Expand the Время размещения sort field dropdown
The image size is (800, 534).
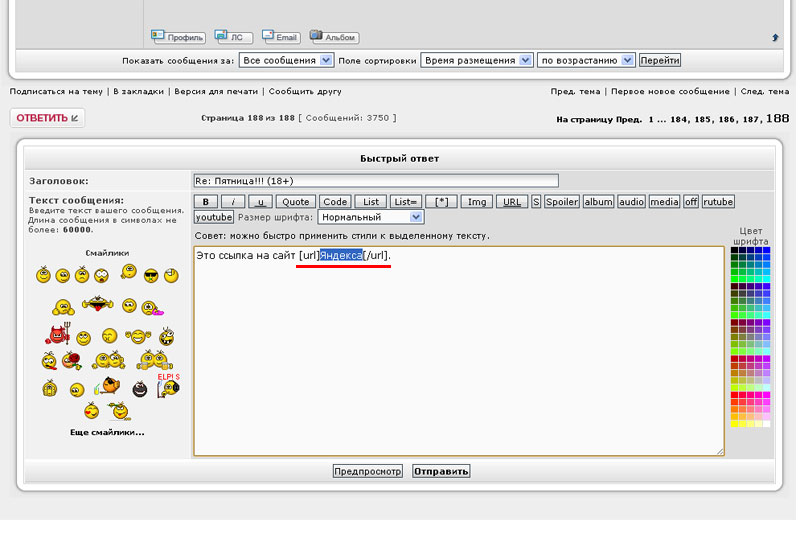coord(476,60)
